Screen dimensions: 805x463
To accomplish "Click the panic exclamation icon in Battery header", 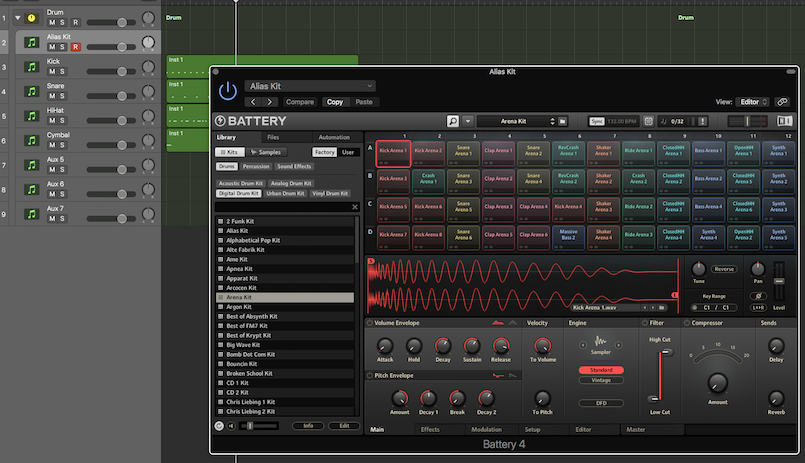I will pos(702,121).
